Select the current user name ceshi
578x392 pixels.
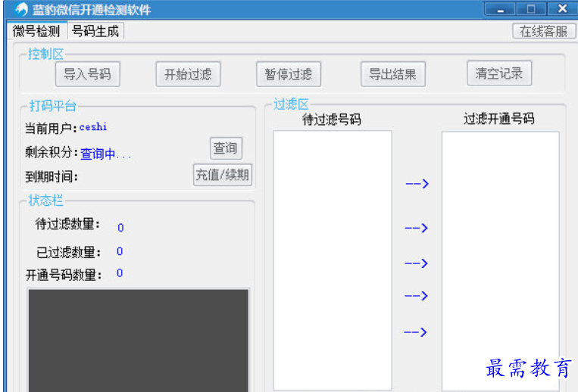pyautogui.click(x=93, y=127)
